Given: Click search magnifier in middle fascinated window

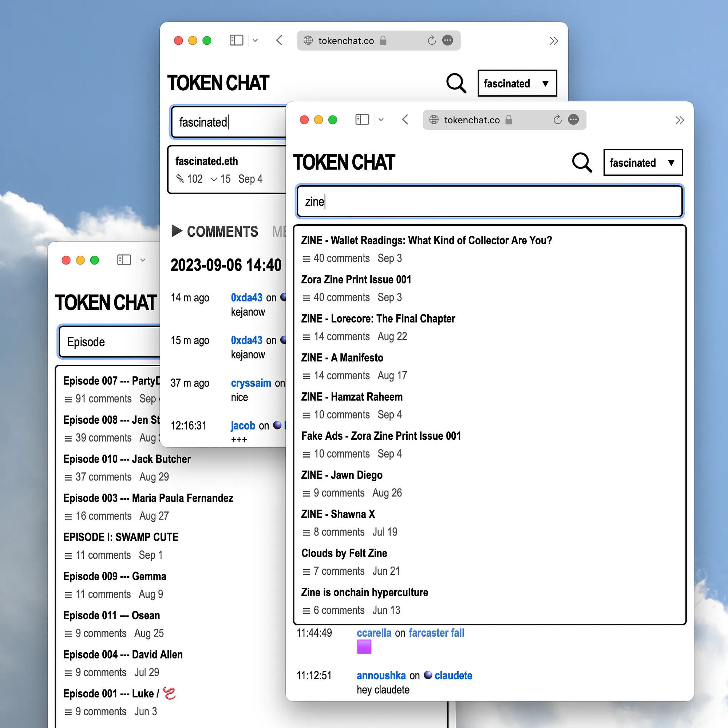Looking at the screenshot, I should (456, 83).
